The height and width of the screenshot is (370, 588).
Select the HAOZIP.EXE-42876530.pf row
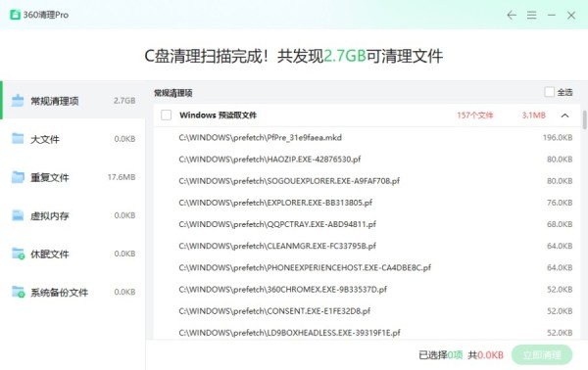[367, 160]
